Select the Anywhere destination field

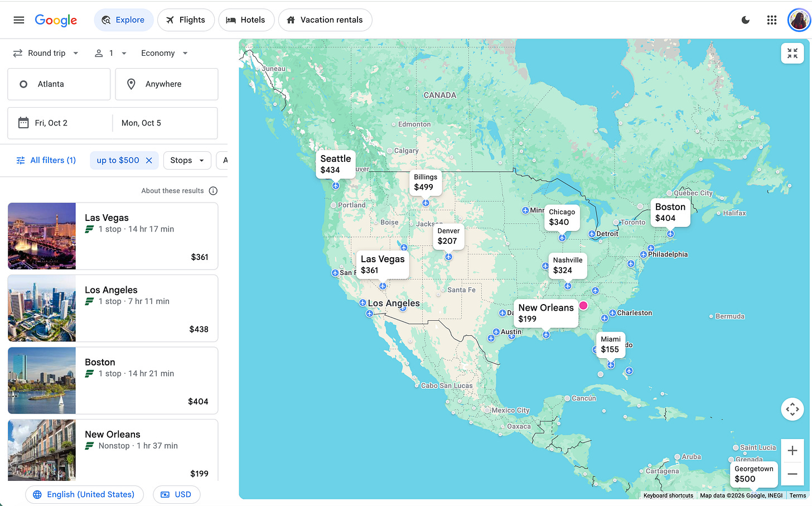167,84
